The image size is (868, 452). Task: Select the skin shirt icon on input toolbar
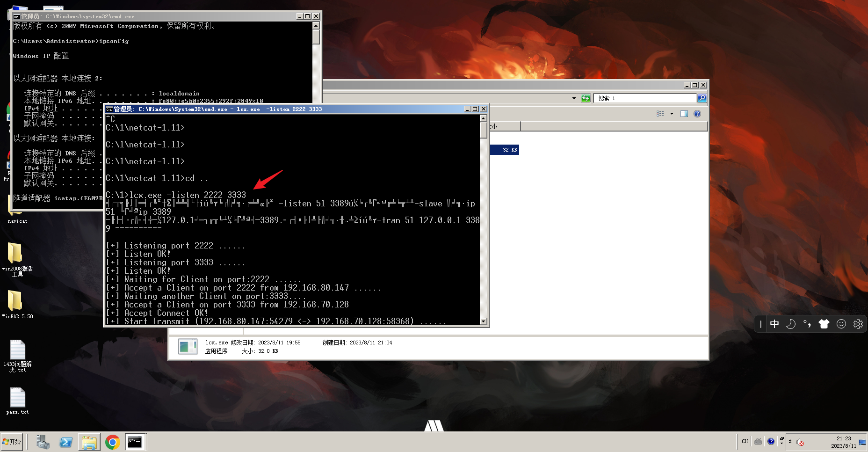point(824,324)
